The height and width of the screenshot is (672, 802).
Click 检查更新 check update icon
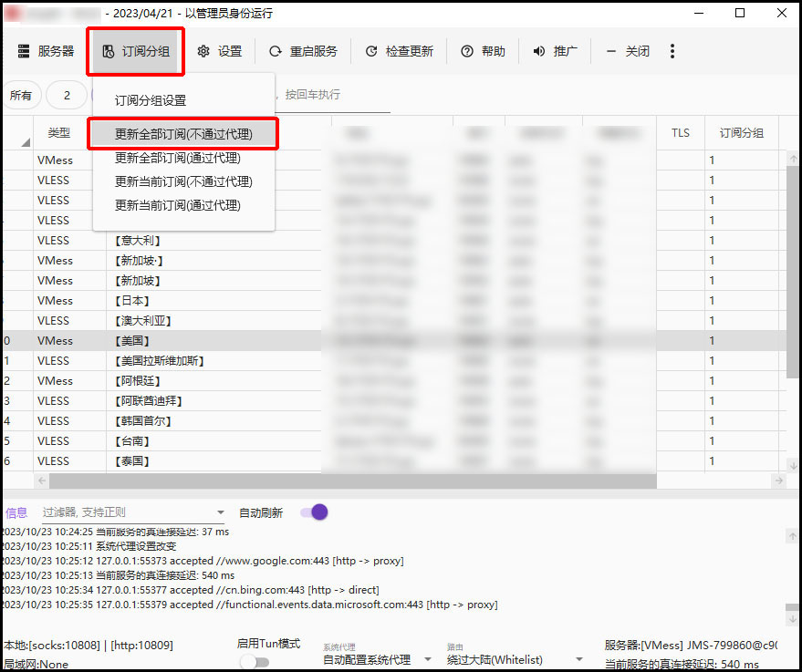[371, 52]
